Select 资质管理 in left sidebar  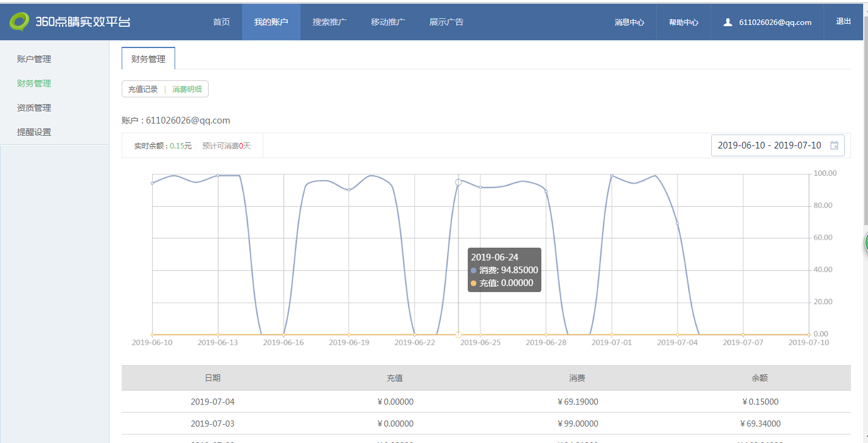[34, 108]
